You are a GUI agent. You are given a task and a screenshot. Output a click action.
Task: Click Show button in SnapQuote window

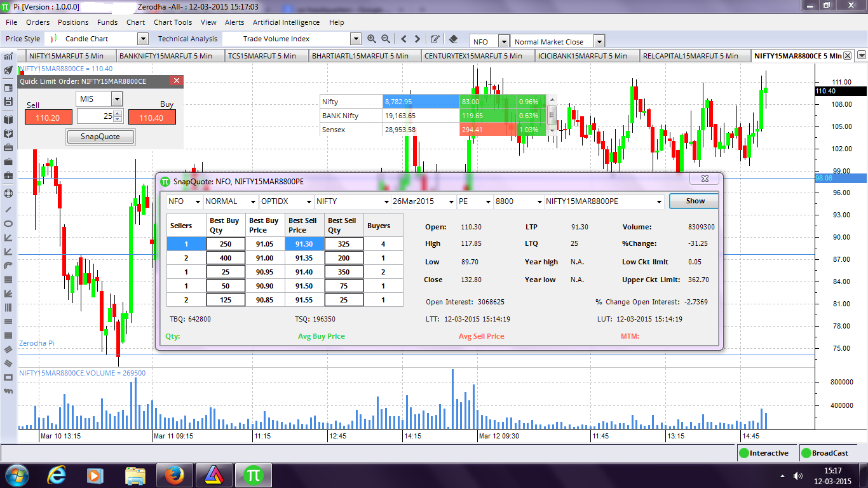pyautogui.click(x=695, y=201)
